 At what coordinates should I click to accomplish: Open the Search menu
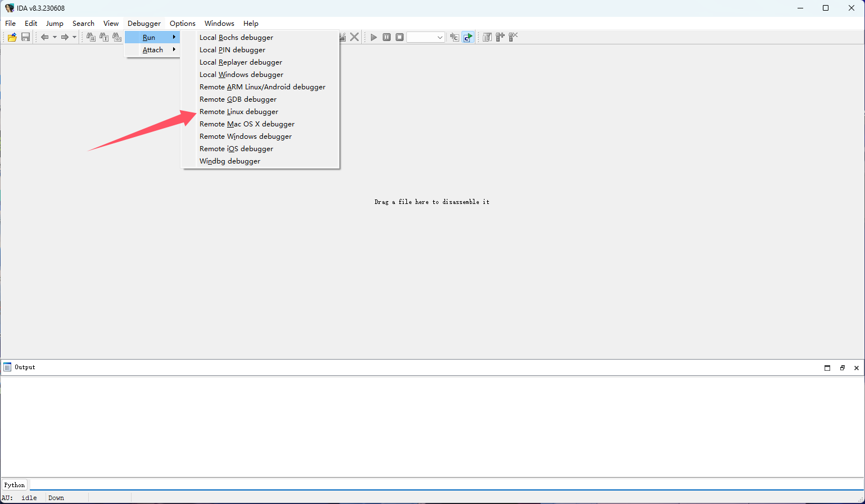[83, 23]
